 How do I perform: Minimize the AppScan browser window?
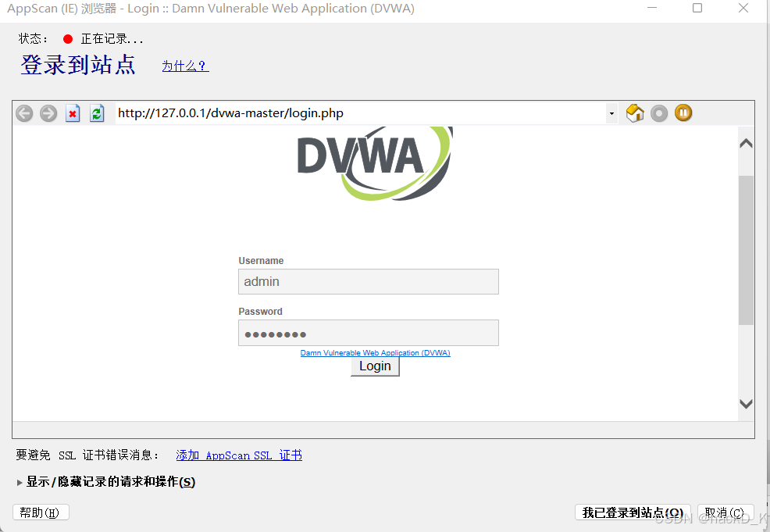tap(651, 8)
